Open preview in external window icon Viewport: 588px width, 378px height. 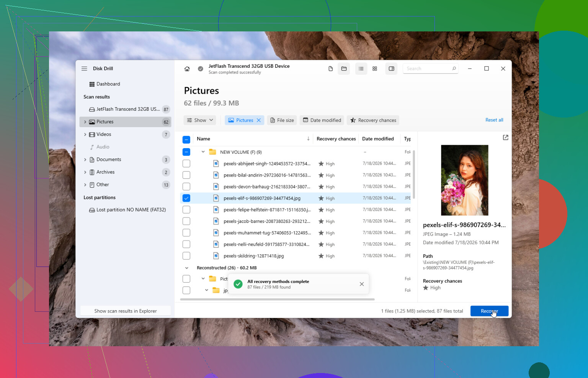tap(505, 137)
